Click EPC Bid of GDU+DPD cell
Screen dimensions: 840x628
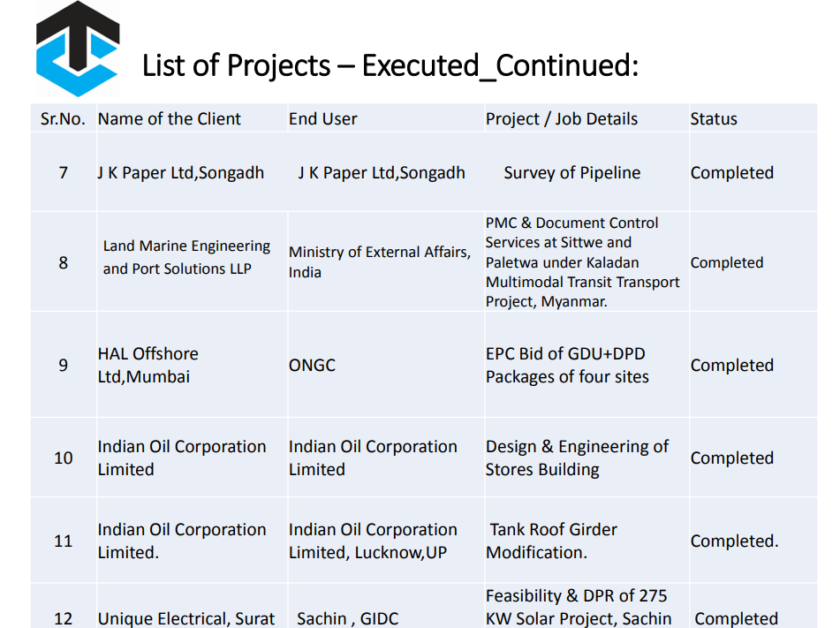click(x=567, y=365)
